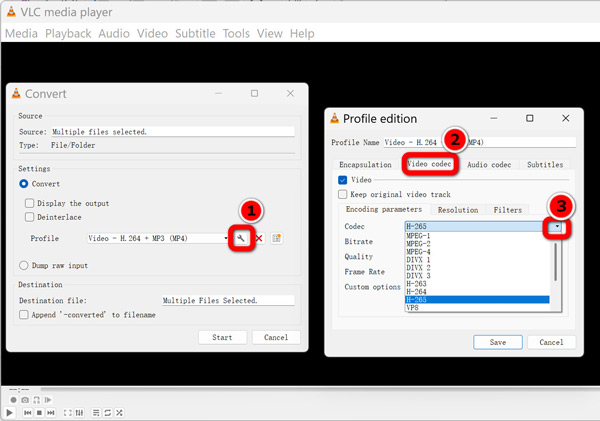Select the Filters sub-tab

coord(508,210)
